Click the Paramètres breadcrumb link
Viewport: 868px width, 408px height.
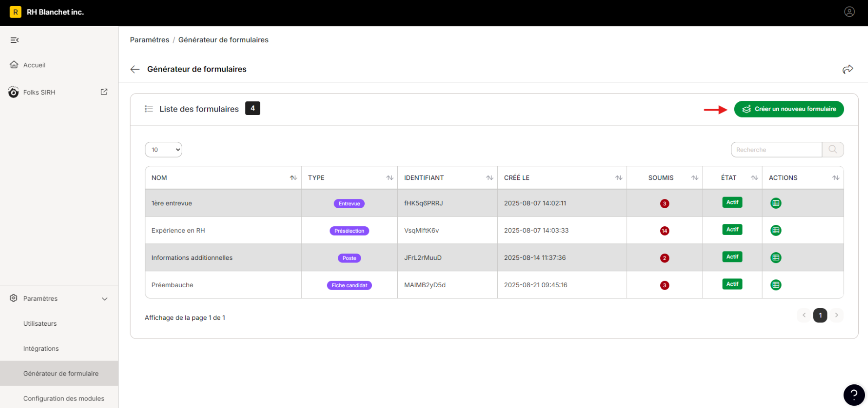150,40
